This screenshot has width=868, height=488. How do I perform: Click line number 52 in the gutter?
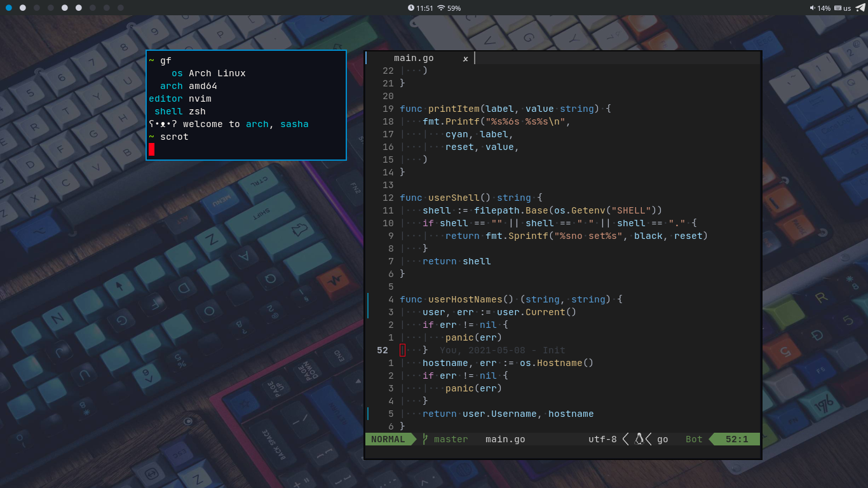pyautogui.click(x=383, y=350)
